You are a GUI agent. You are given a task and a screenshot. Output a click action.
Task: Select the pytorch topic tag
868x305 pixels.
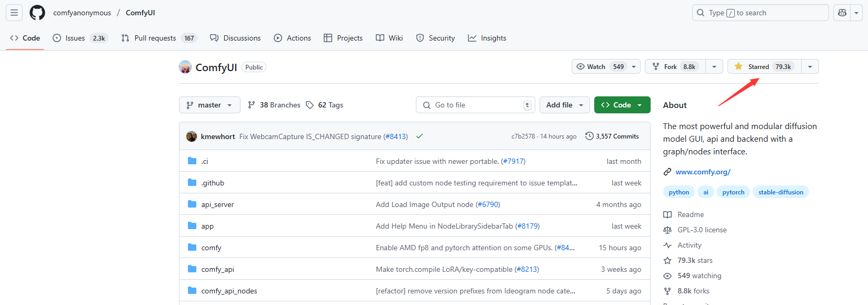[x=733, y=192]
